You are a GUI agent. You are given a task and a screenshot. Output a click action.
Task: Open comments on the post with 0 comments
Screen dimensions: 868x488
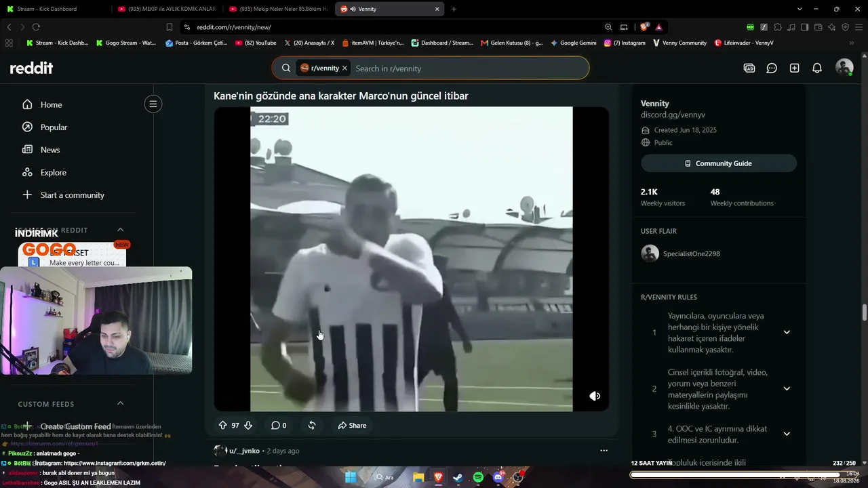[x=279, y=426]
